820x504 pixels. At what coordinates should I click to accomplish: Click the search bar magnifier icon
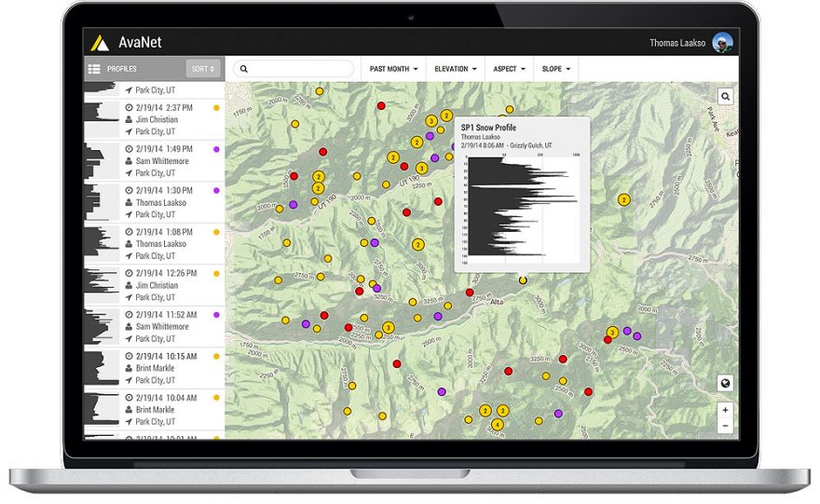[244, 69]
